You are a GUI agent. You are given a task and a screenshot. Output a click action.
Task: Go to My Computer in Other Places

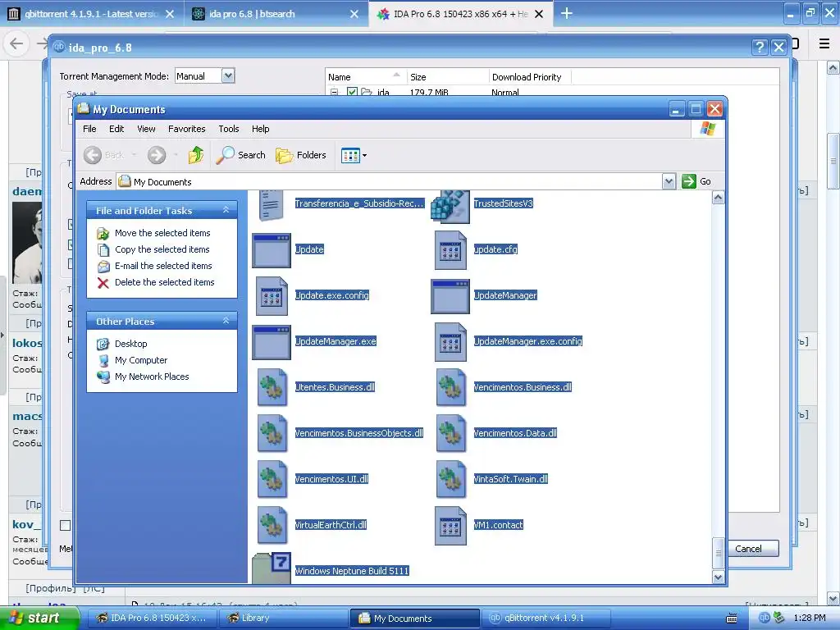click(141, 360)
